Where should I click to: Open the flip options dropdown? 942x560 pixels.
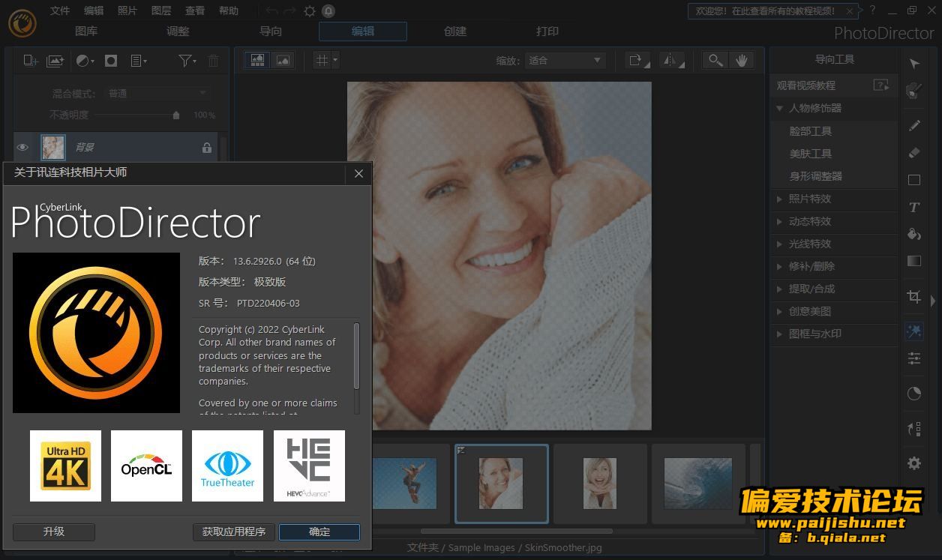[672, 60]
